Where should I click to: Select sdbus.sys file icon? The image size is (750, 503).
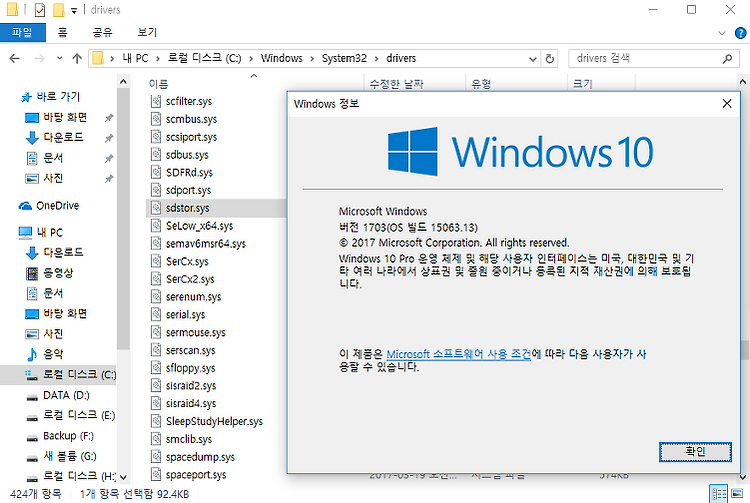tap(155, 154)
